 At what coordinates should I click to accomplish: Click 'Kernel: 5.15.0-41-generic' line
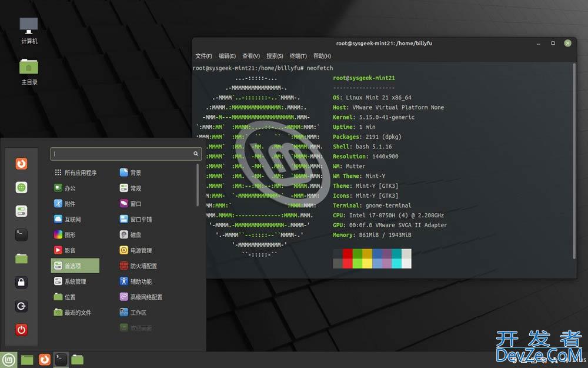point(373,117)
